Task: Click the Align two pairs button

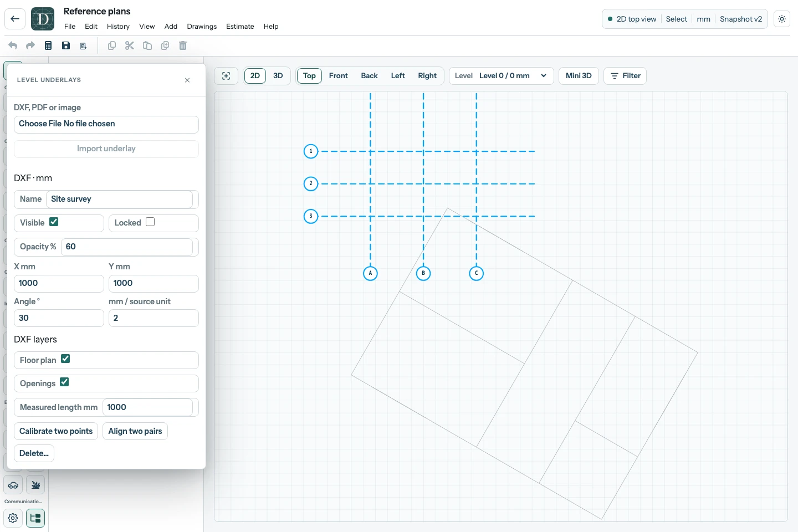Action: 135,431
